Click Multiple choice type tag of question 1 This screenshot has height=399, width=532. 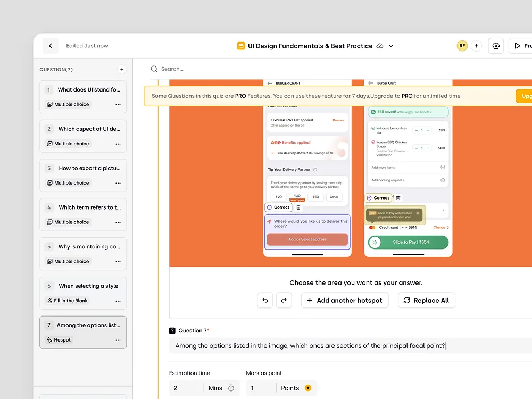click(x=68, y=104)
